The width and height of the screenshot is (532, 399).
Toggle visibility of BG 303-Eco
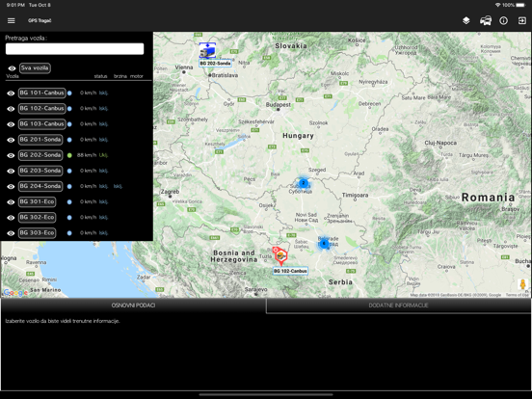(11, 233)
